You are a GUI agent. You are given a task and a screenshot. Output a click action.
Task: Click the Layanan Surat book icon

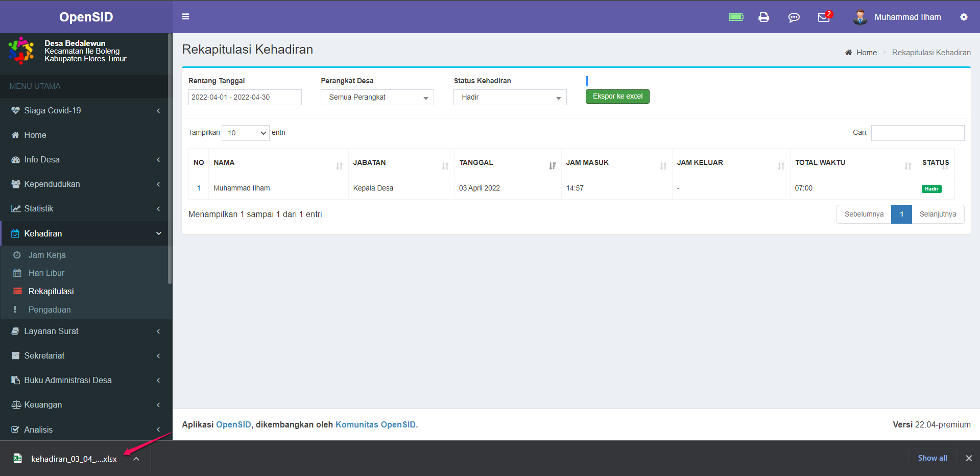tap(15, 331)
